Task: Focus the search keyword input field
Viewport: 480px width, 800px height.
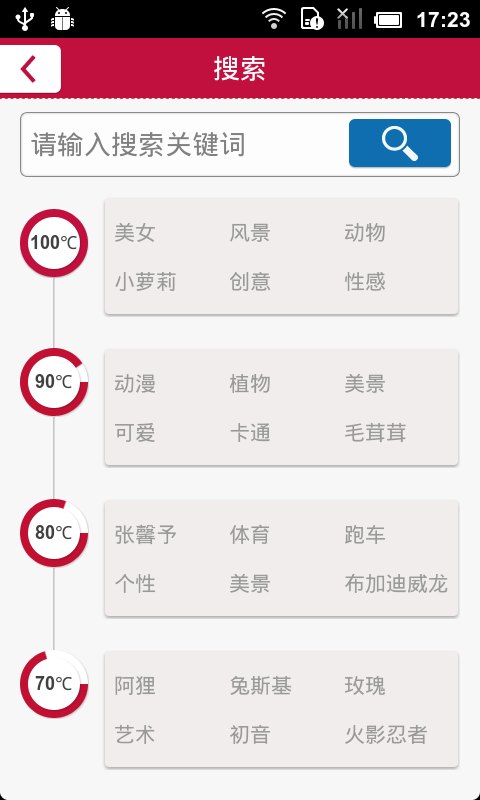Action: (x=185, y=144)
